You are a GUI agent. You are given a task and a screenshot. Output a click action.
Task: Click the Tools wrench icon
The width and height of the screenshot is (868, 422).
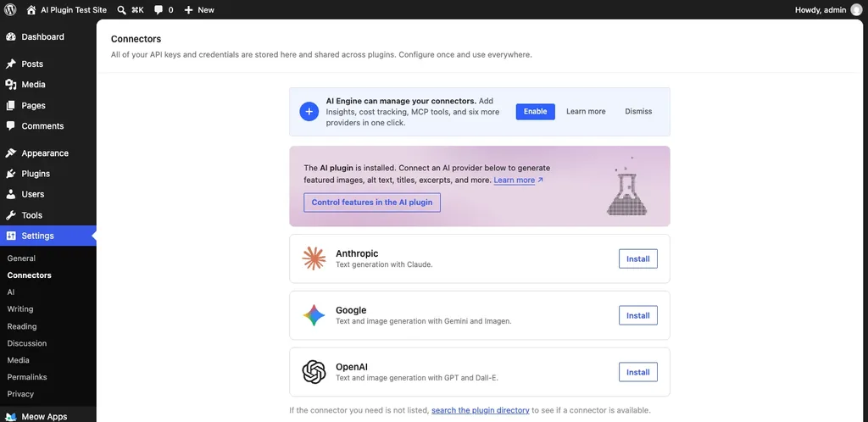10,215
